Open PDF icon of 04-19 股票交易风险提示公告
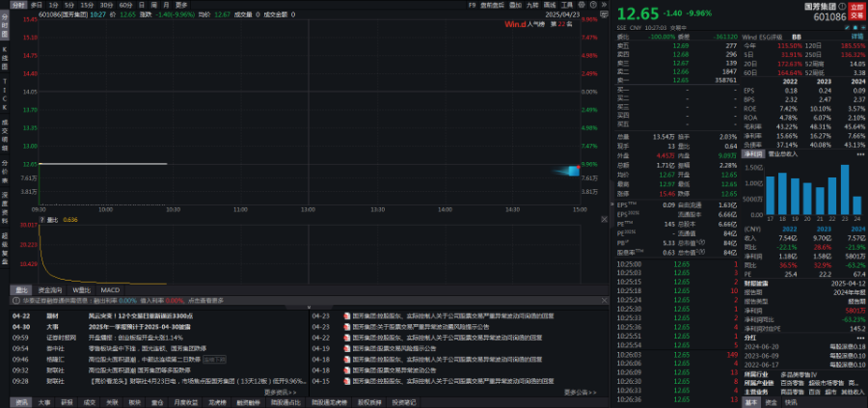The image size is (868, 408). pos(347,349)
